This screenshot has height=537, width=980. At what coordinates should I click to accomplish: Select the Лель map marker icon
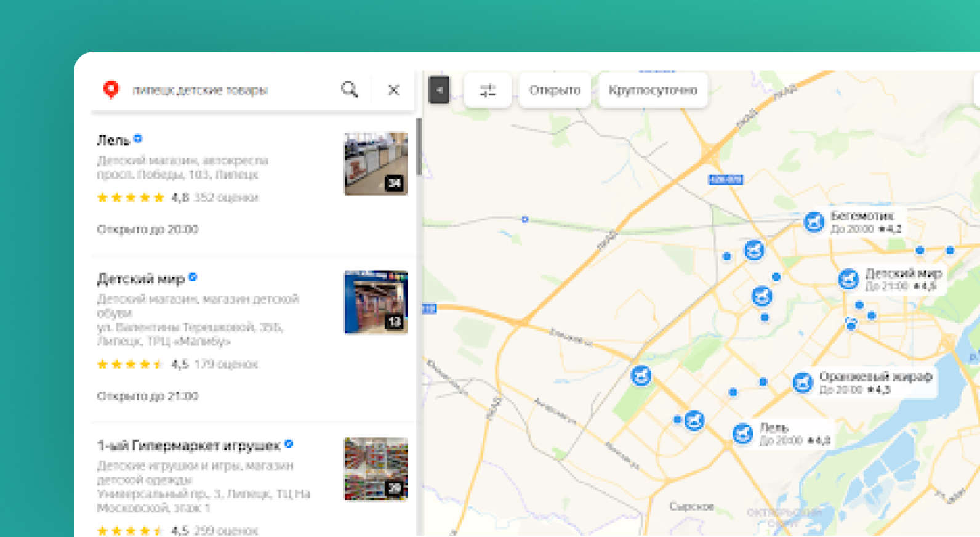pyautogui.click(x=742, y=434)
